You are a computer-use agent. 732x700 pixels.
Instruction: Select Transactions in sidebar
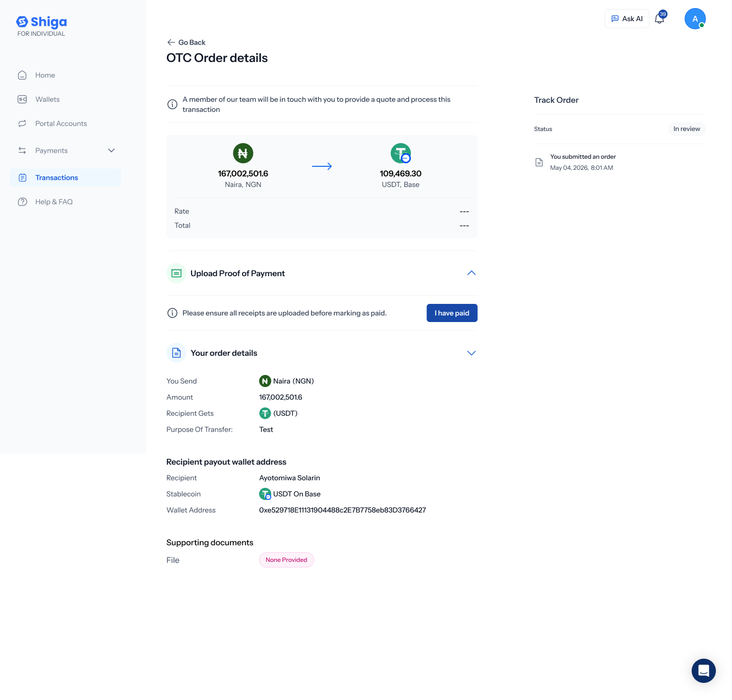tap(66, 177)
